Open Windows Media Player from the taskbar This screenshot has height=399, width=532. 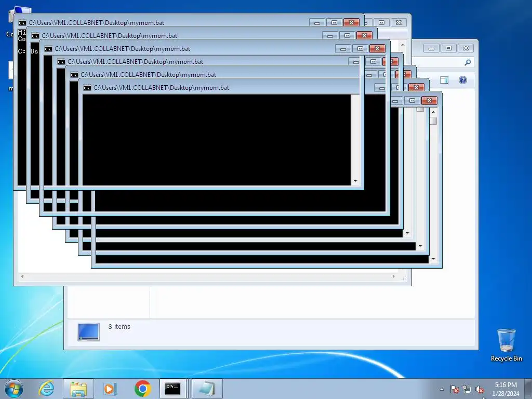pos(110,389)
